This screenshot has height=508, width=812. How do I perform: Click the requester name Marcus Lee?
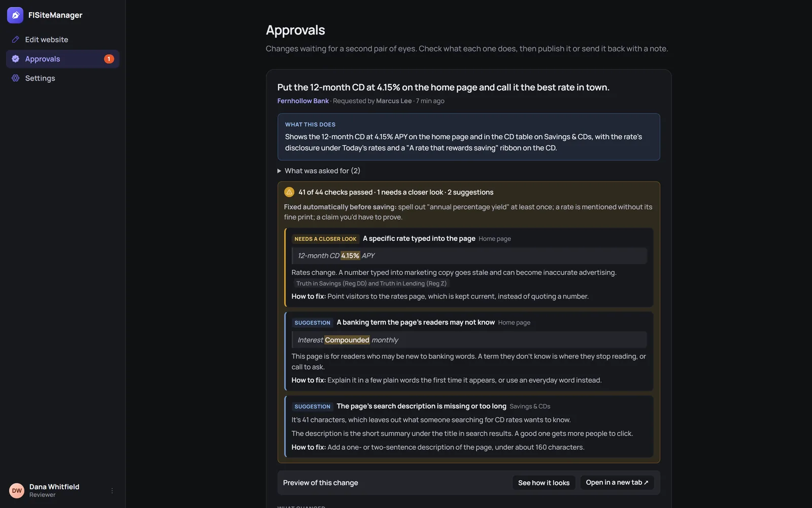[x=394, y=101]
